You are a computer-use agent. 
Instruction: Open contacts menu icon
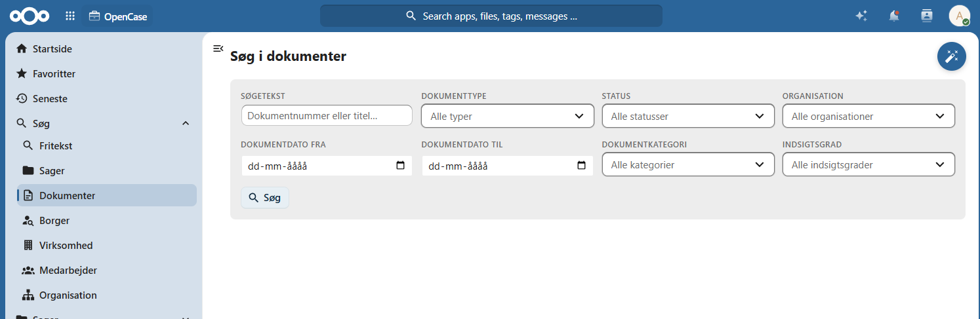pos(927,16)
